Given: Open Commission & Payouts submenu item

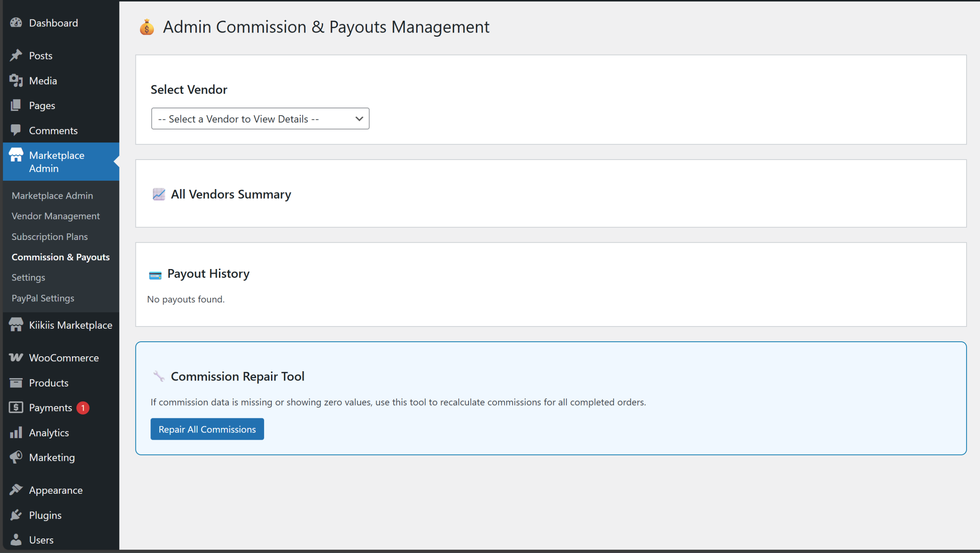Looking at the screenshot, I should [60, 257].
